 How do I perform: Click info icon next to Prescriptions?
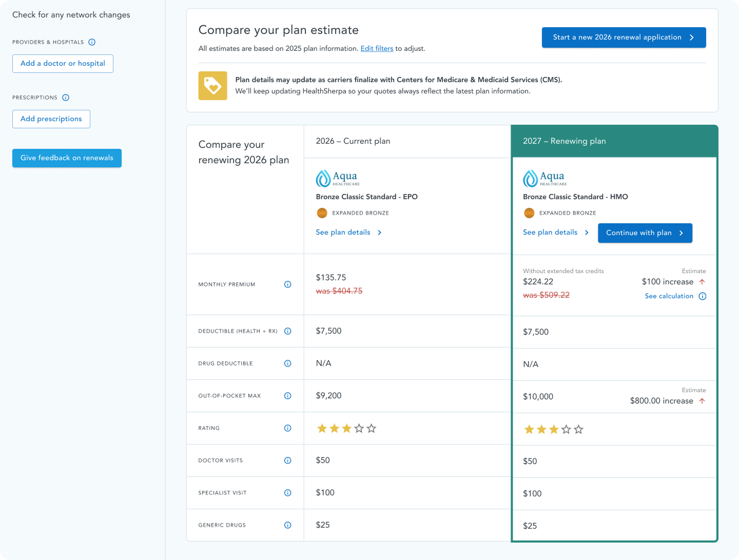[x=66, y=98]
